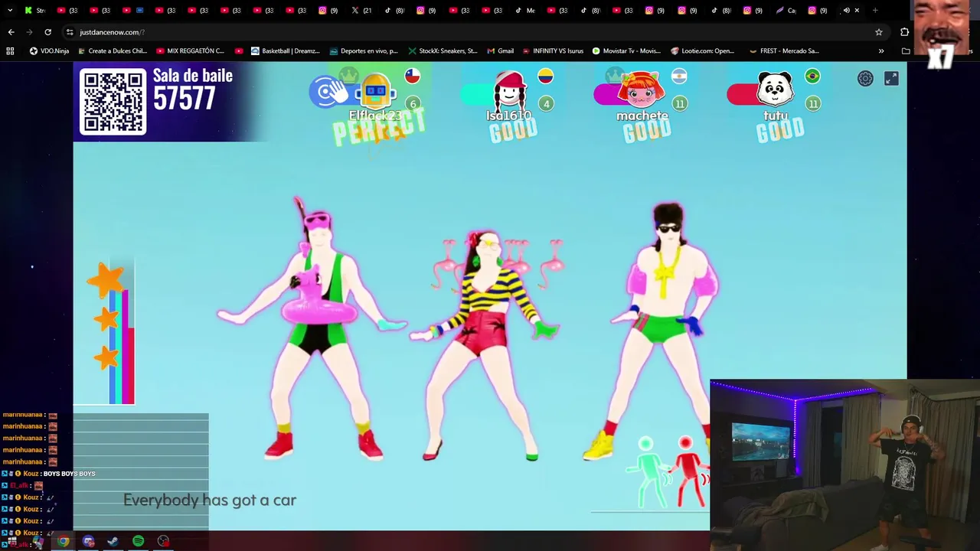This screenshot has height=551, width=980.
Task: Click Isa1610's player avatar
Action: (509, 90)
